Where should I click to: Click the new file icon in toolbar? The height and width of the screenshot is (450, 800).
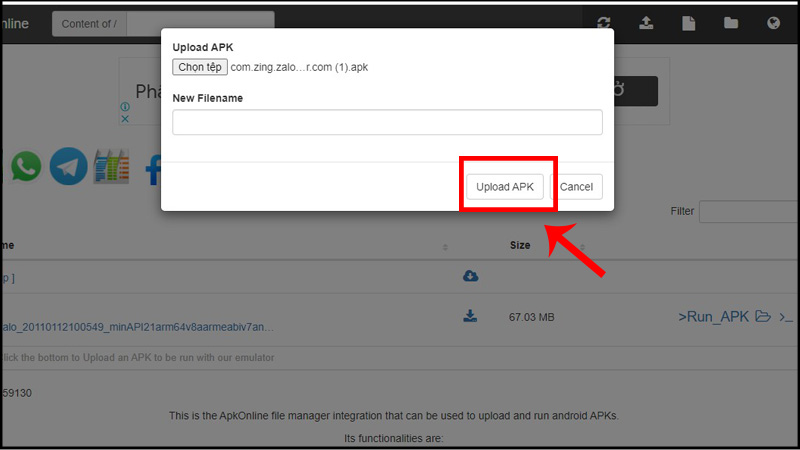point(688,23)
